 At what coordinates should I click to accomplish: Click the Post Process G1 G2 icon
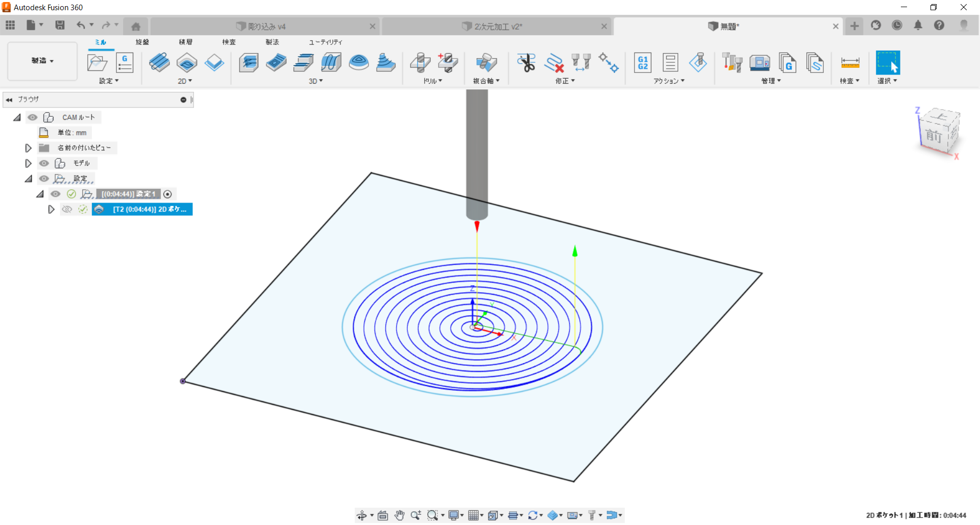(x=643, y=63)
